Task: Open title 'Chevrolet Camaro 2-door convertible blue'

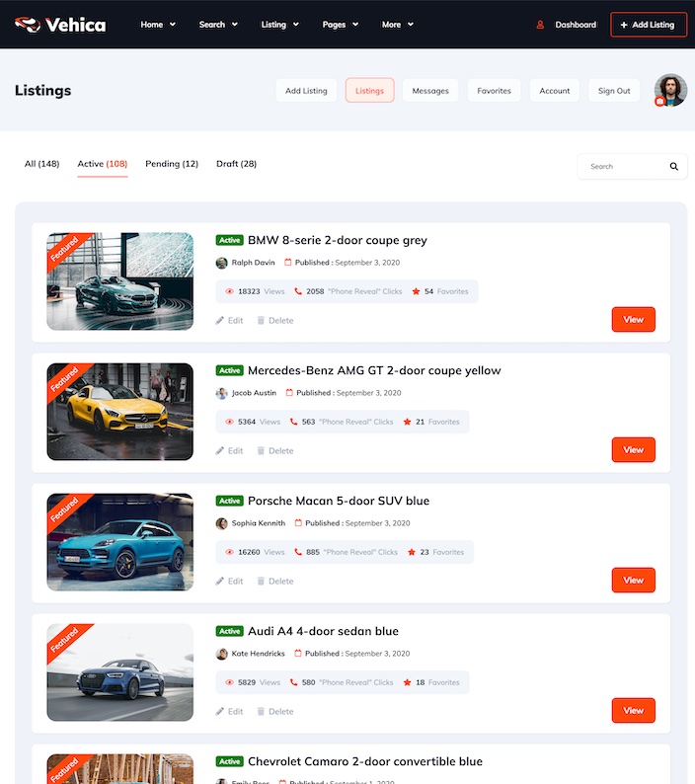Action: (x=365, y=761)
